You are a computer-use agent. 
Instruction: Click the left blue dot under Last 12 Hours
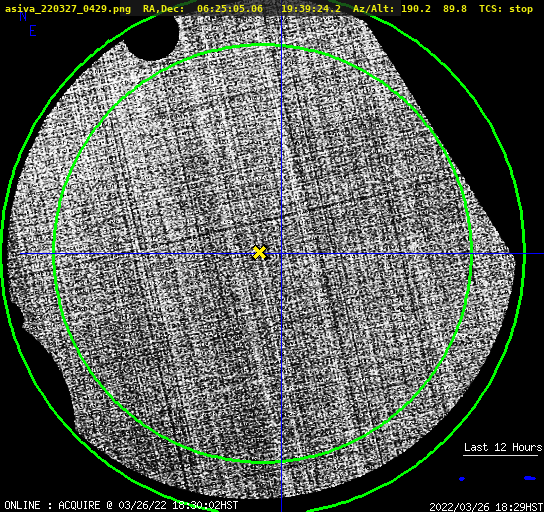tap(462, 479)
